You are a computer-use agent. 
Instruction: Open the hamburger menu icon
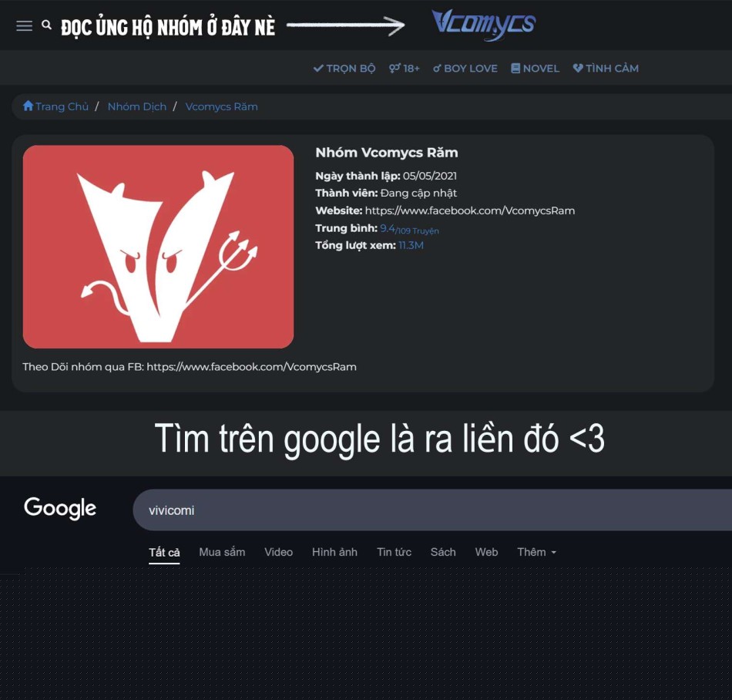pyautogui.click(x=25, y=26)
